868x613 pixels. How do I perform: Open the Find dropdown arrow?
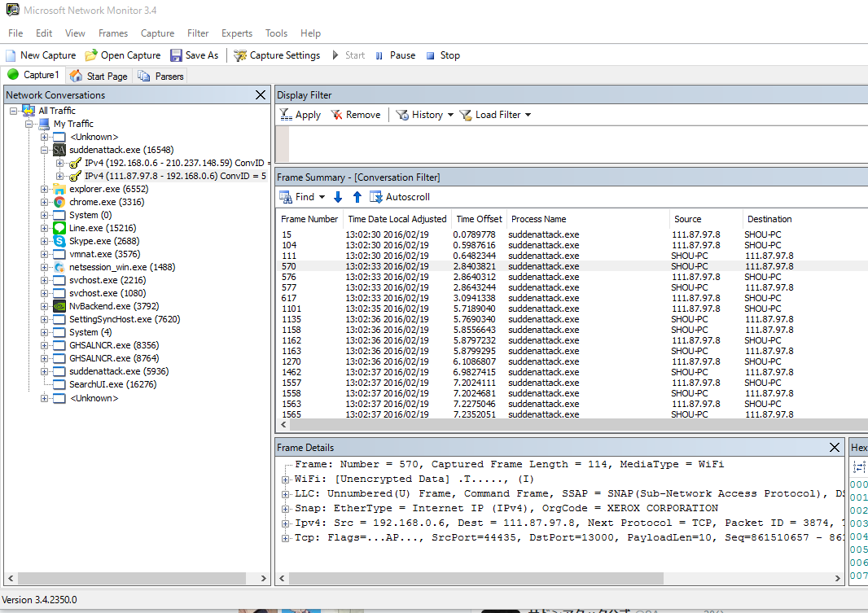click(x=322, y=197)
